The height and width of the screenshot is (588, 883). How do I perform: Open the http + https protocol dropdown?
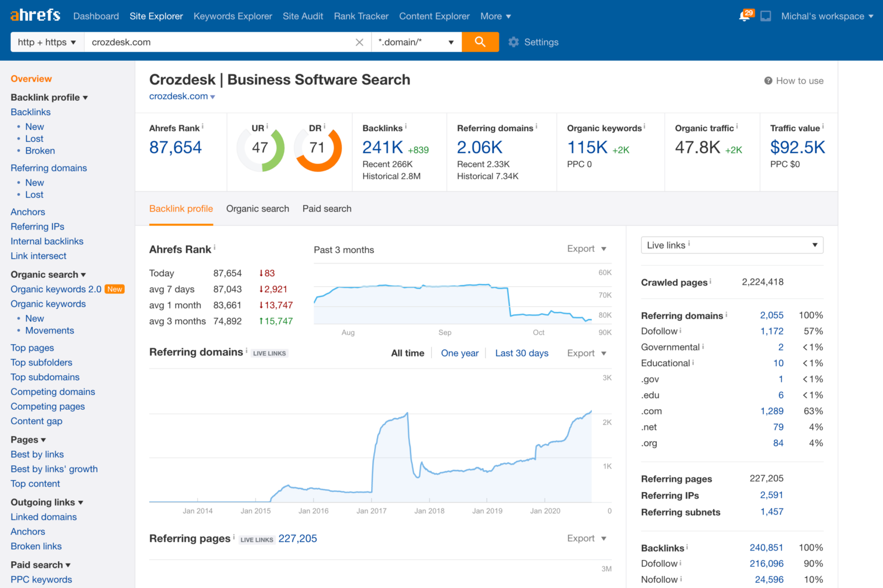pos(47,42)
